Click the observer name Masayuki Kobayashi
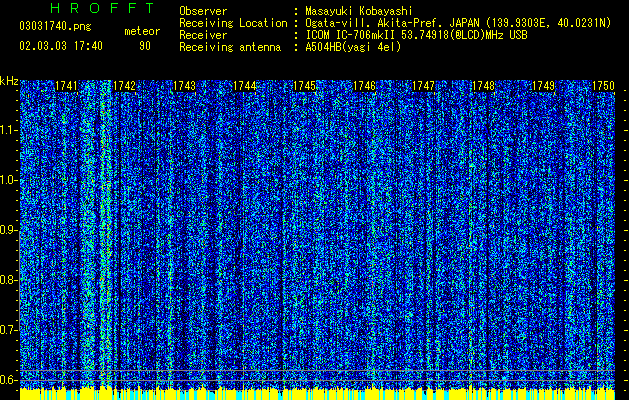The height and width of the screenshot is (400, 629). click(359, 11)
